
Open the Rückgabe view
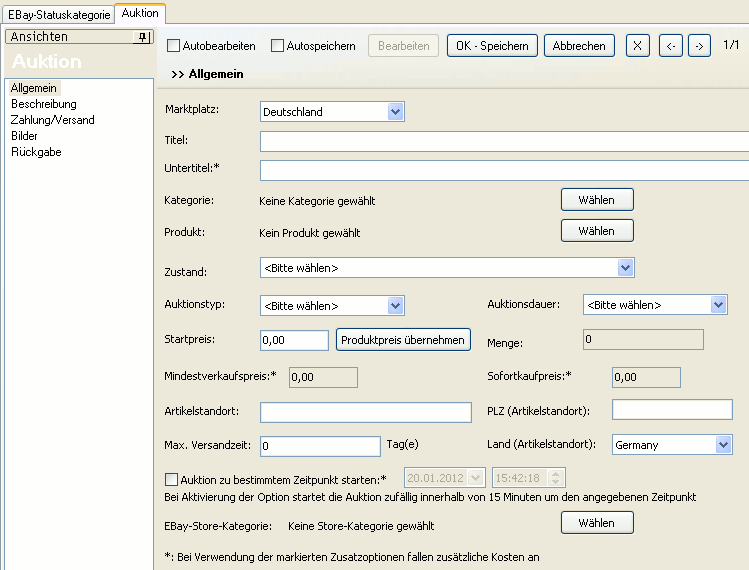pos(36,152)
